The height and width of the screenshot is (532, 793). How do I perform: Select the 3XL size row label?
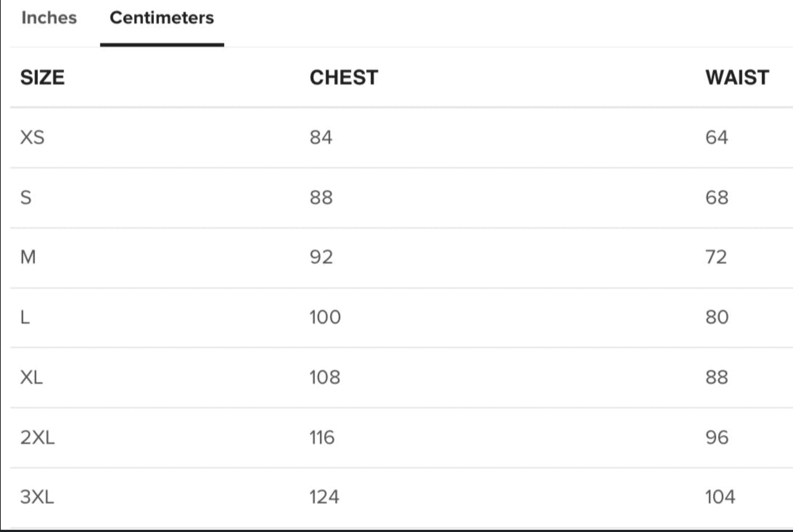point(37,497)
